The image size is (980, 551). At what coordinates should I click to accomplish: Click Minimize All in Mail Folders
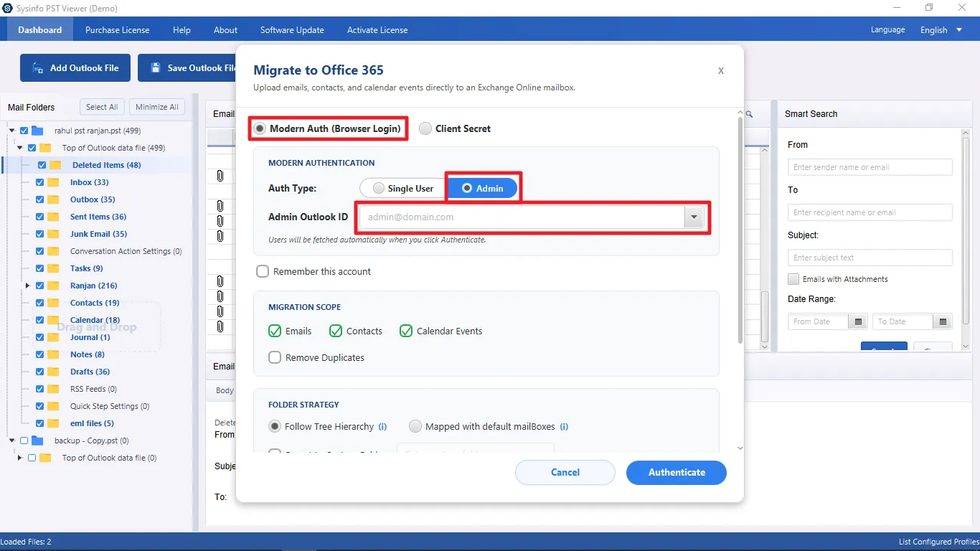pos(157,107)
